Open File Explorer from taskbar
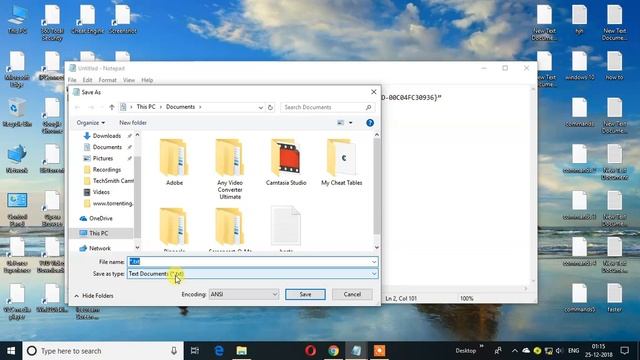 tap(242, 351)
